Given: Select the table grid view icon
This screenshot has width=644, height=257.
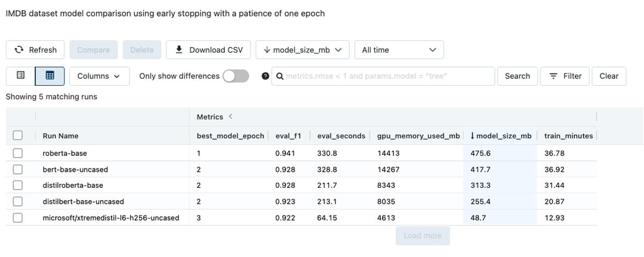Looking at the screenshot, I should point(49,76).
